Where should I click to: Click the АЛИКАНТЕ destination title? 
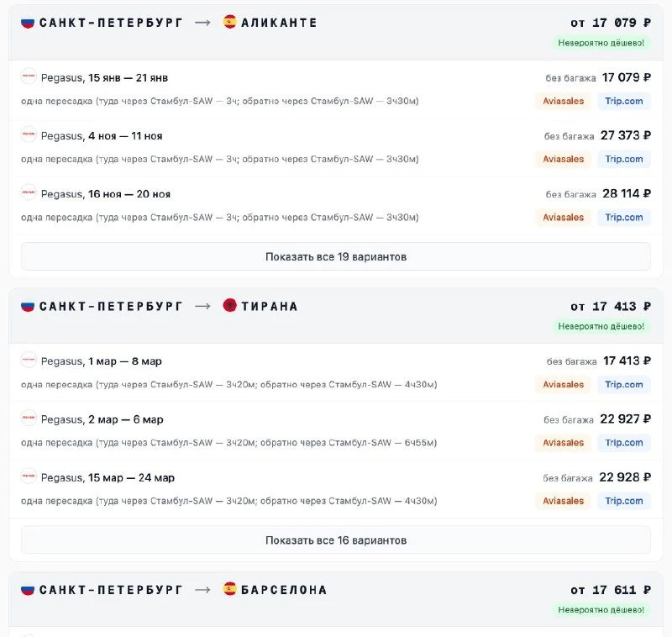(x=279, y=23)
